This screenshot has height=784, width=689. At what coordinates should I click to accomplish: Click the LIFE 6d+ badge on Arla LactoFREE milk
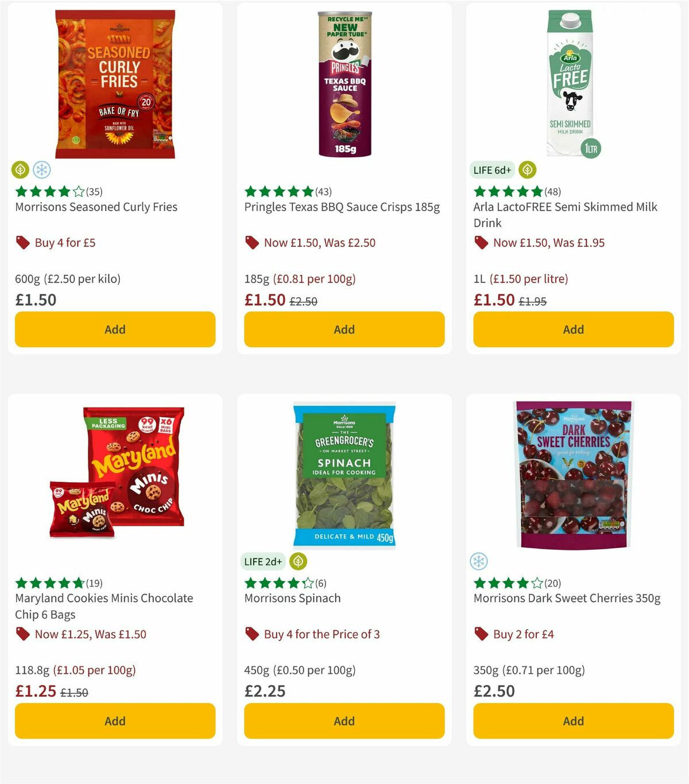click(x=491, y=170)
